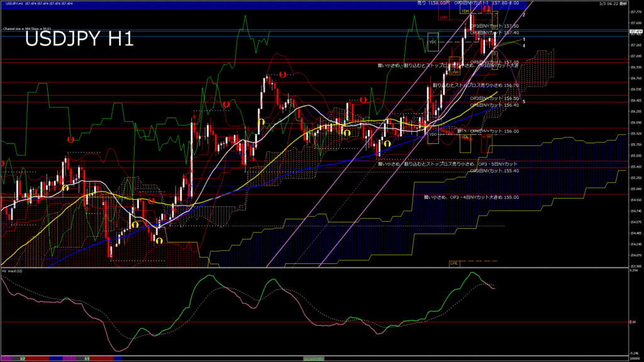Viewport: 644px width, 362px height.
Task: Select the OP5日NYカット 156.40 label
Action: (x=494, y=105)
